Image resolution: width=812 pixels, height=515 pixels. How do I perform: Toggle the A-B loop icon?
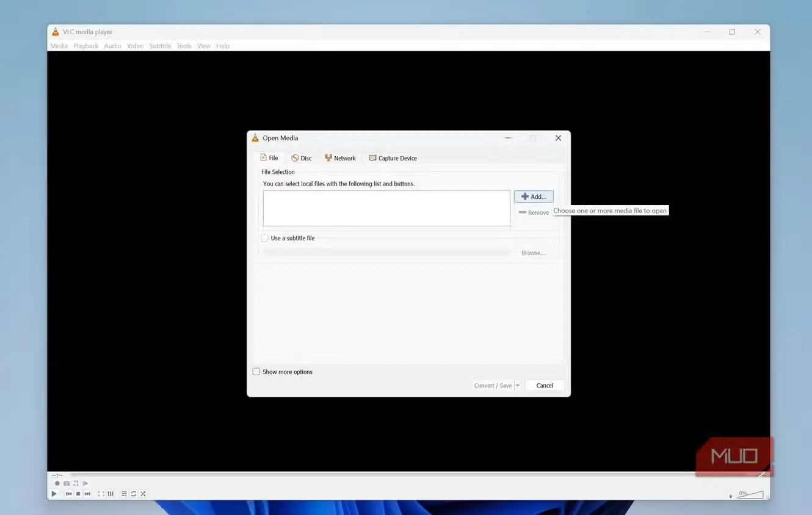(76, 483)
